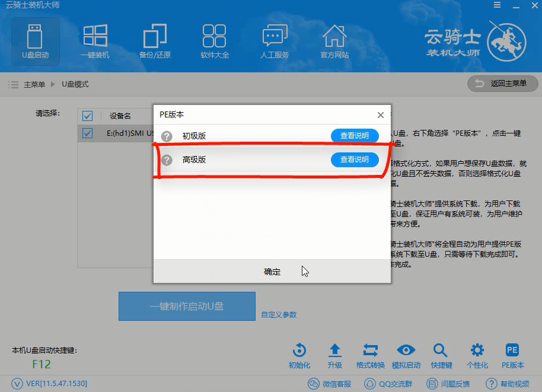The height and width of the screenshot is (392, 542).
Task: Open the 备份/还原 backup tool
Action: point(155,40)
